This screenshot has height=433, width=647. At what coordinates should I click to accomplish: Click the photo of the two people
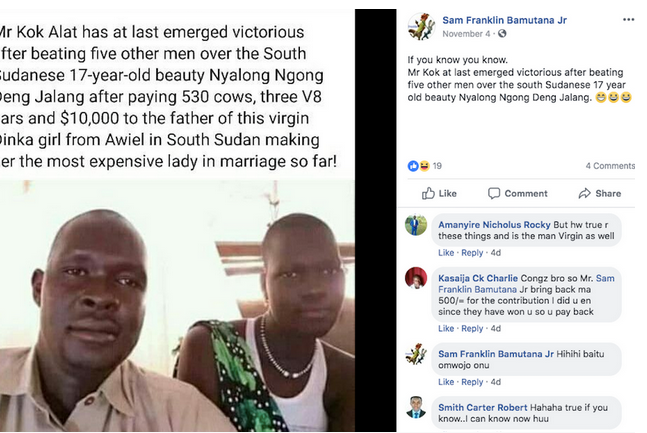(177, 306)
